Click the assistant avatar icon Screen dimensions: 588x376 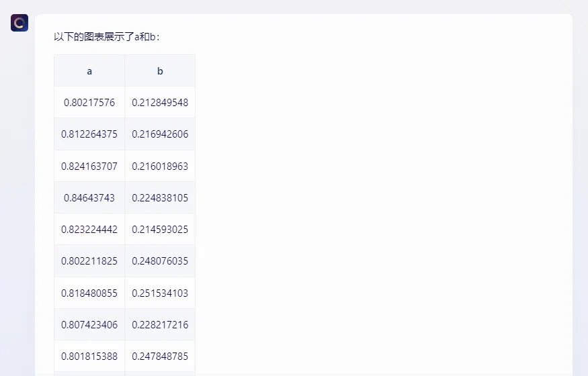[19, 23]
